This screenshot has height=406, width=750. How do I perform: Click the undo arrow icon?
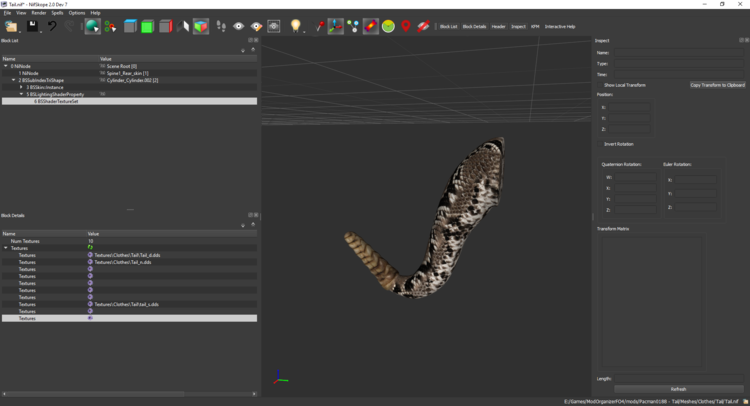pos(52,26)
